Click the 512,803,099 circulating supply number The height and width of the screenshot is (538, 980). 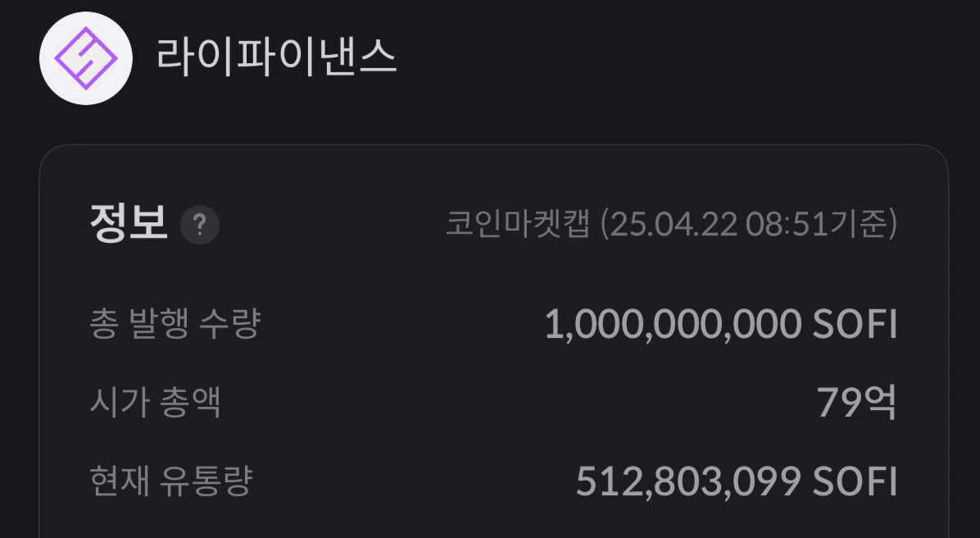(x=687, y=481)
